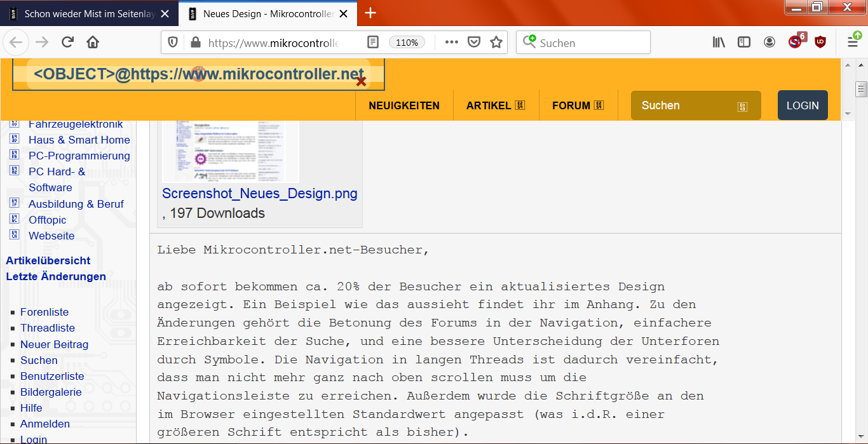Viewport: 868px width, 444px height.
Task: Click the dark LOGIN button
Action: [803, 105]
